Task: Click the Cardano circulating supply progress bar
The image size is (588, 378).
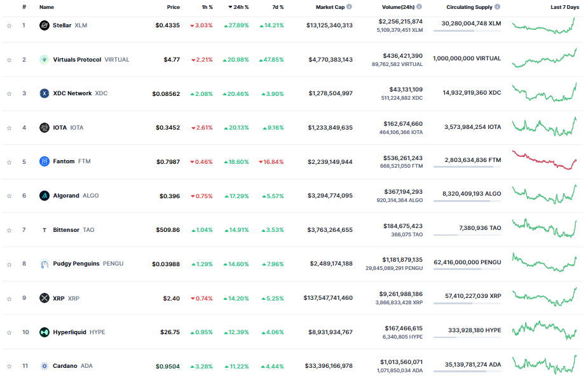Action: 467,371
